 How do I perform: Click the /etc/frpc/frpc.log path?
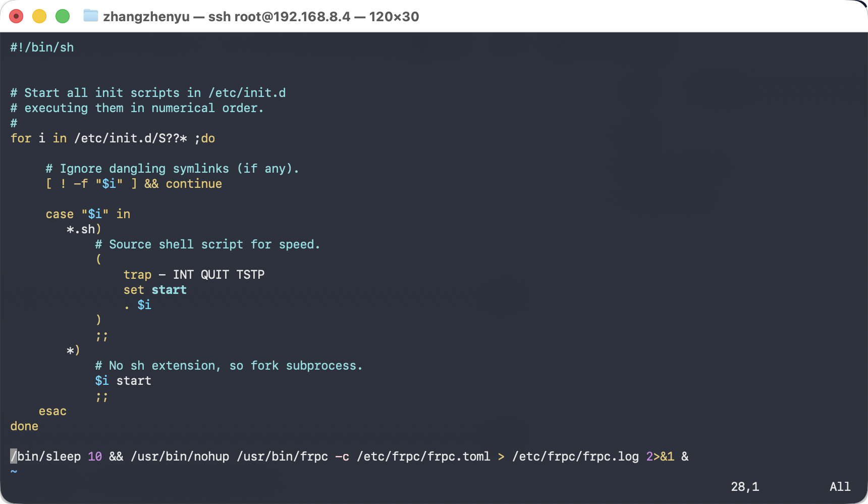[575, 457]
